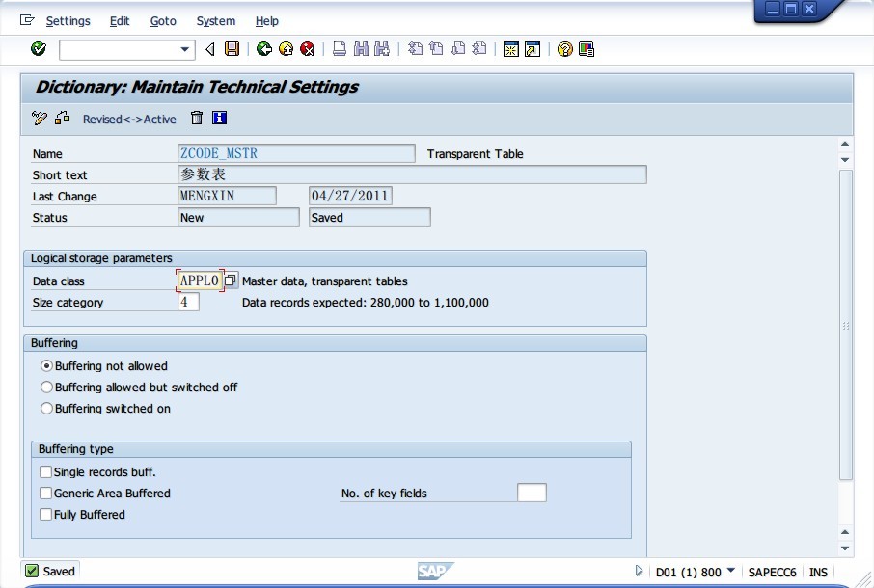Viewport: 874px width, 588px height.
Task: Click the vertical scrollbar track
Action: [x=846, y=325]
